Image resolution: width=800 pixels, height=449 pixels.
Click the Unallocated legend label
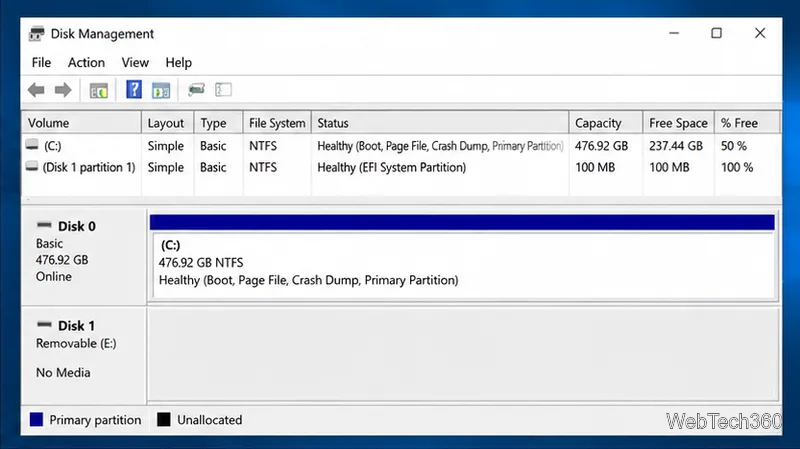[x=210, y=420]
